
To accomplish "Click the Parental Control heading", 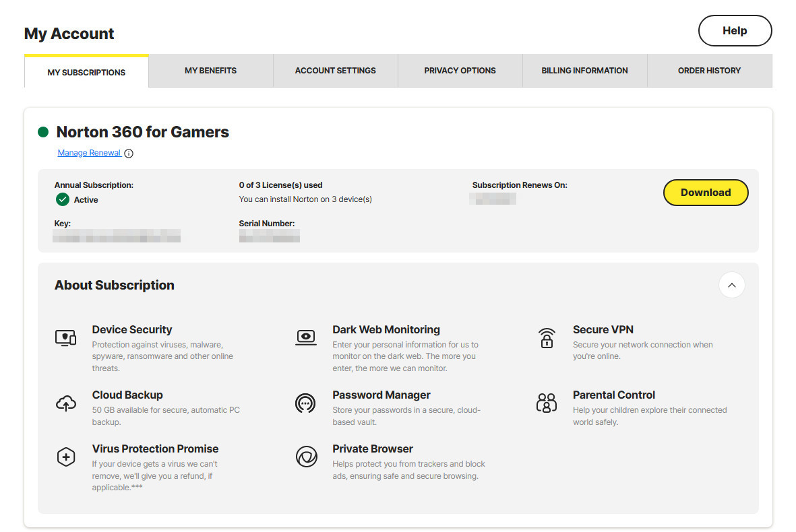I will [614, 395].
